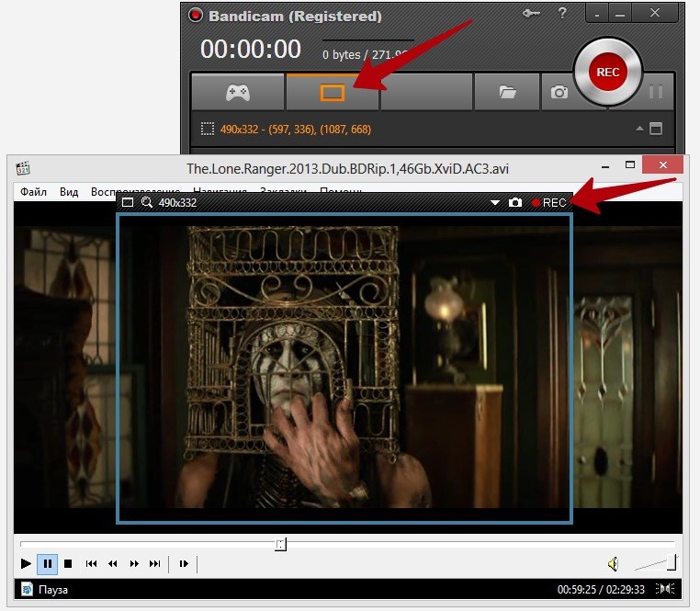Skip to previous track button
The image size is (700, 611).
pyautogui.click(x=91, y=563)
